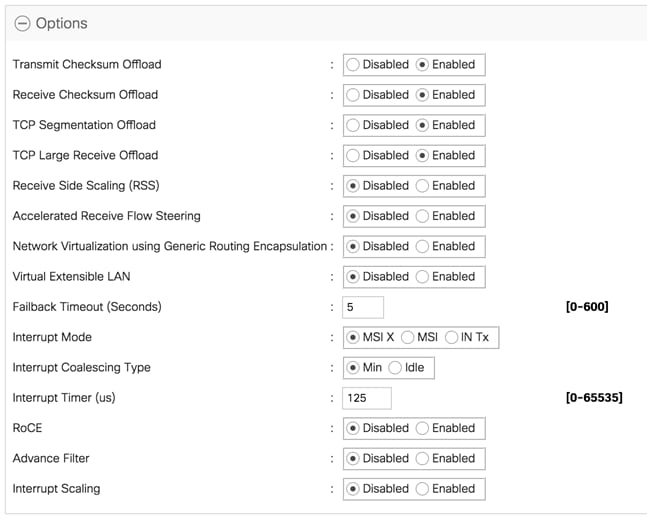Image resolution: width=647 pixels, height=521 pixels.
Task: Disable TCP Large Receive Offload
Action: (x=353, y=156)
